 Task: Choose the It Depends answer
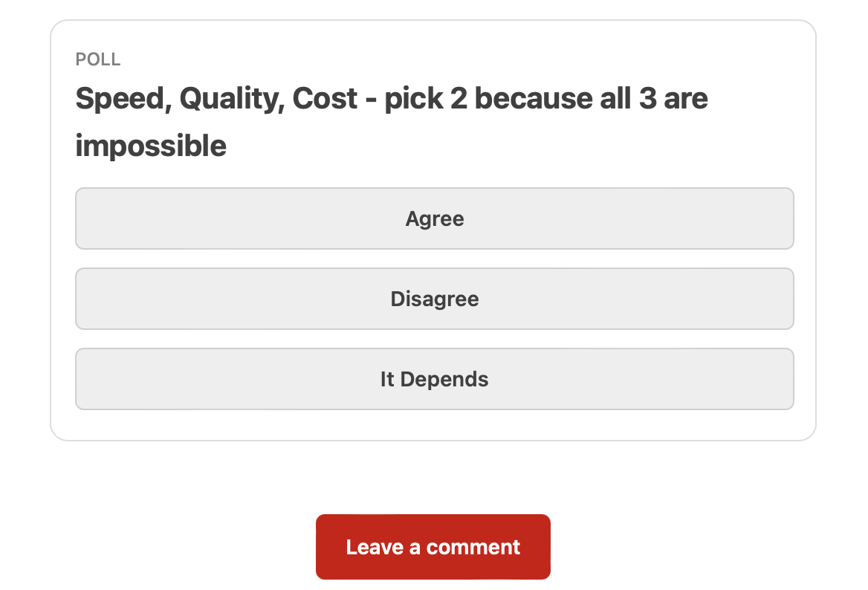[x=434, y=379]
